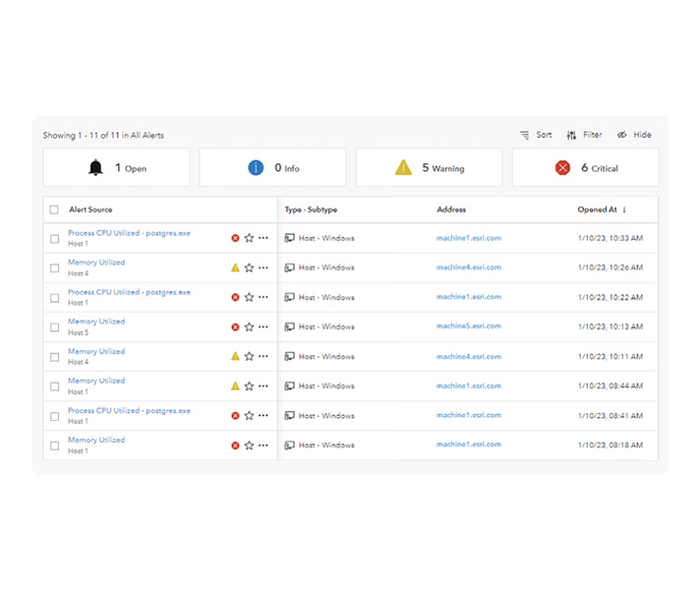Open the 08:44 AM Memory Utilized alert link

click(96, 381)
